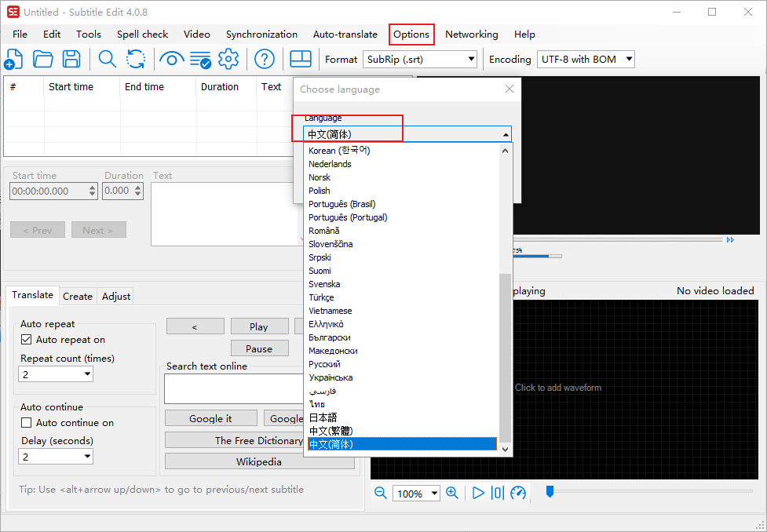
Task: Zoom in on the waveform
Action: pyautogui.click(x=452, y=493)
